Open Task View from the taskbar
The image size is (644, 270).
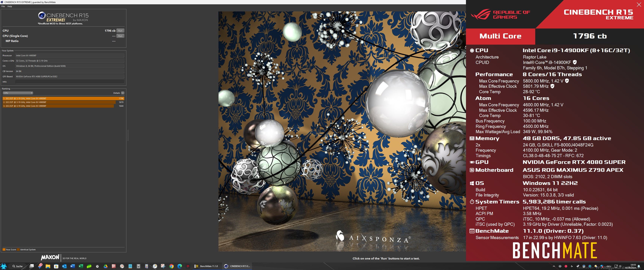click(x=31, y=266)
